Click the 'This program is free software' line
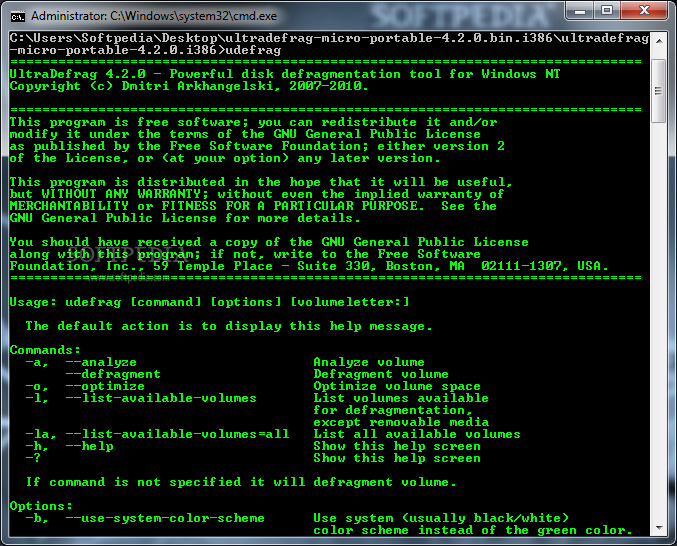 pos(253,122)
